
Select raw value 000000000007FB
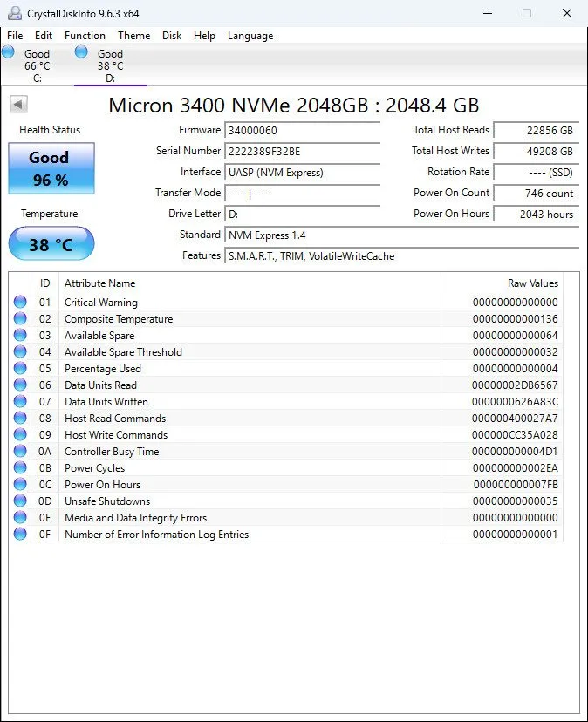[516, 485]
